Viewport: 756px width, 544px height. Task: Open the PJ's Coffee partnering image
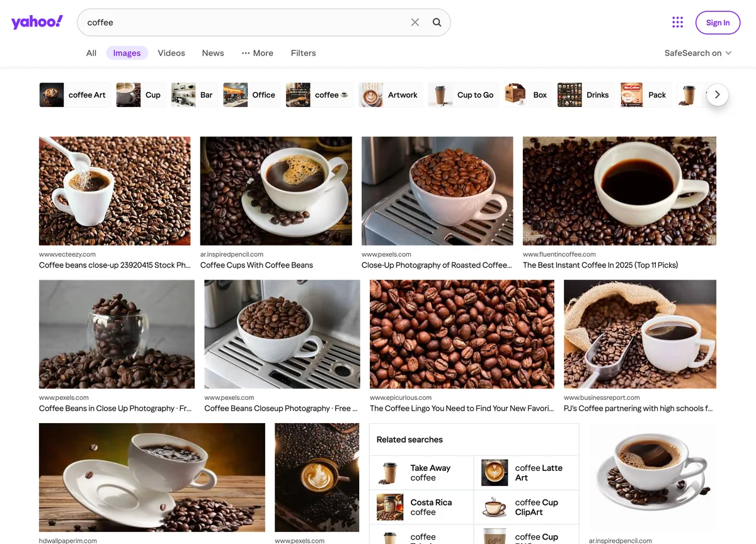click(x=640, y=334)
